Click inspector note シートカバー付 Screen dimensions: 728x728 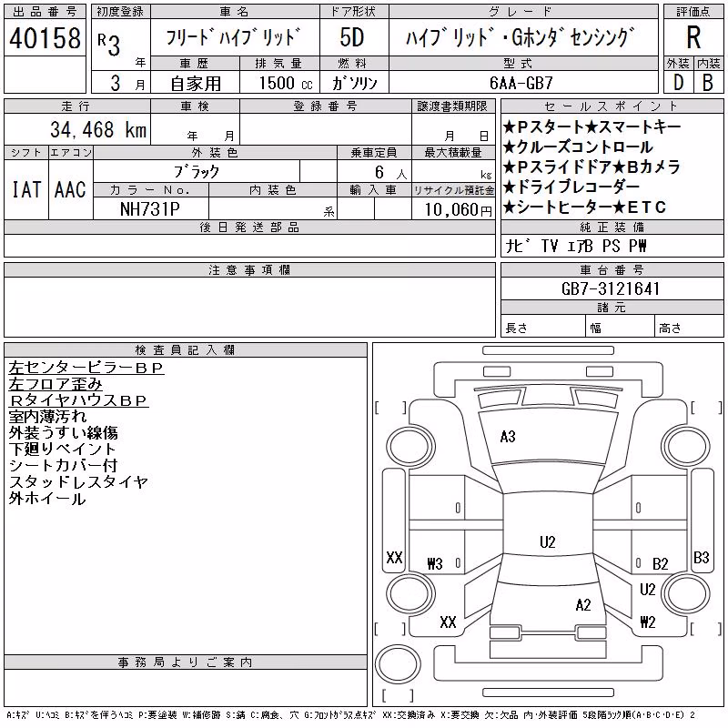coord(63,465)
